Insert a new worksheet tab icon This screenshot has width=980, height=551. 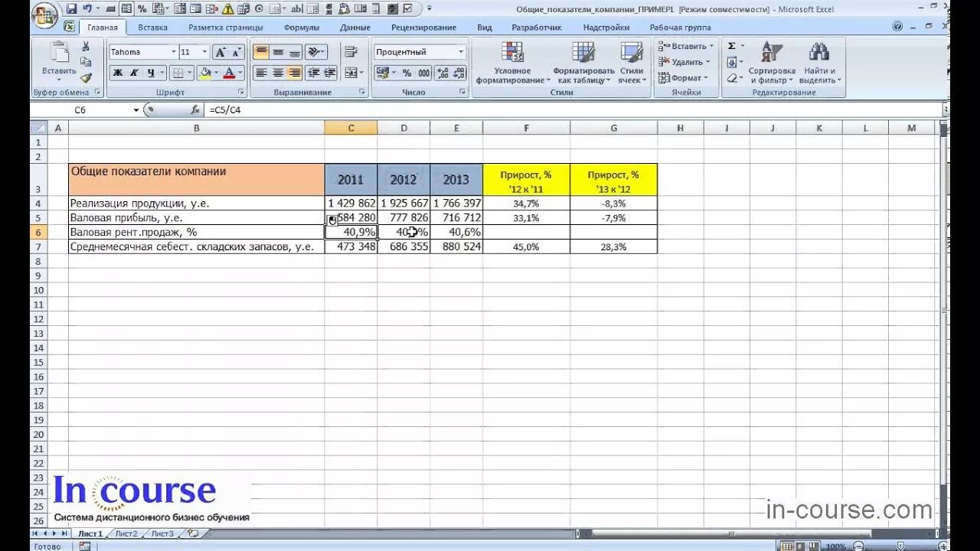pos(193,533)
